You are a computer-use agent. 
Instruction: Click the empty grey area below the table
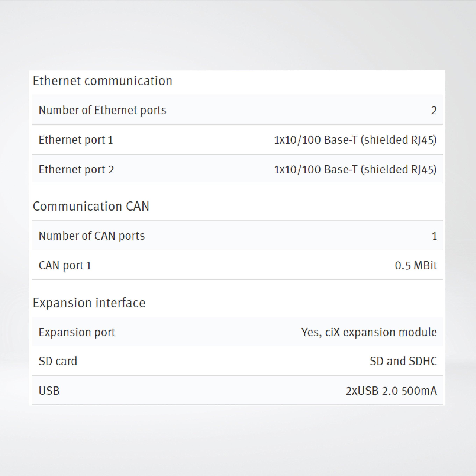pos(238,441)
